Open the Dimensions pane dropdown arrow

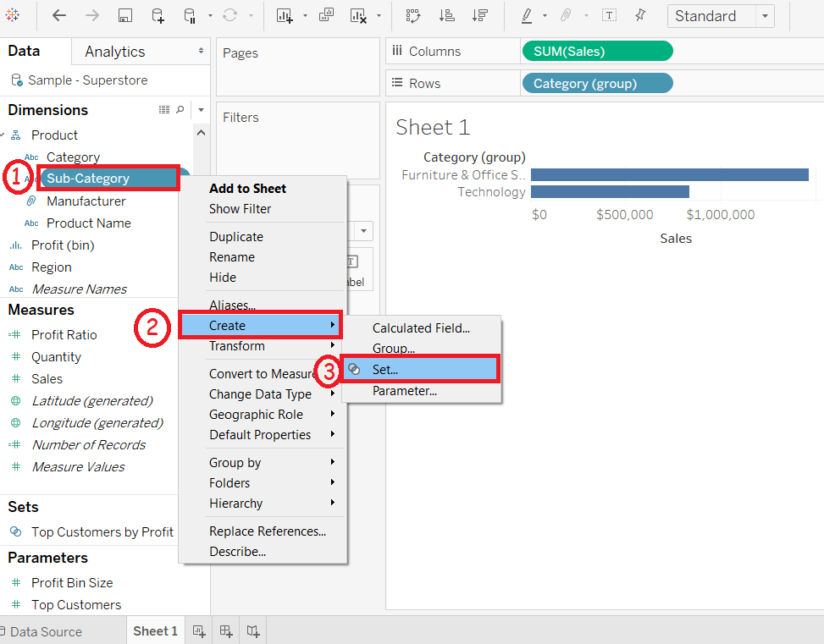point(201,110)
